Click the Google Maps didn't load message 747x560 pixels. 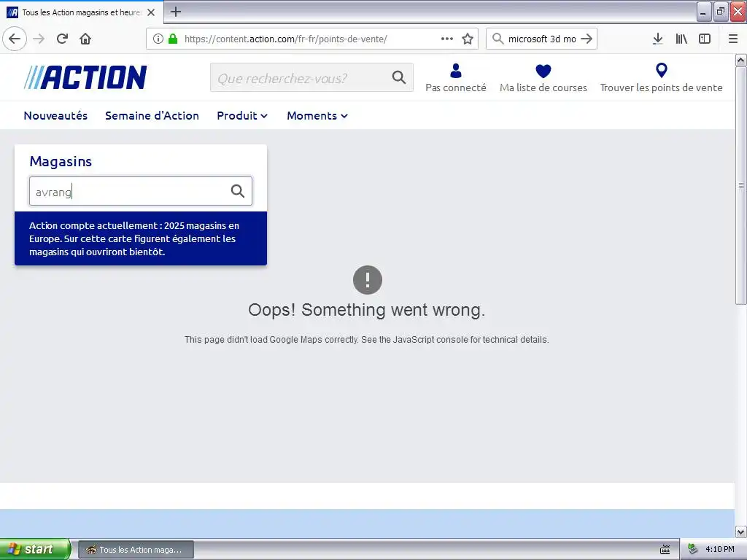pos(366,340)
